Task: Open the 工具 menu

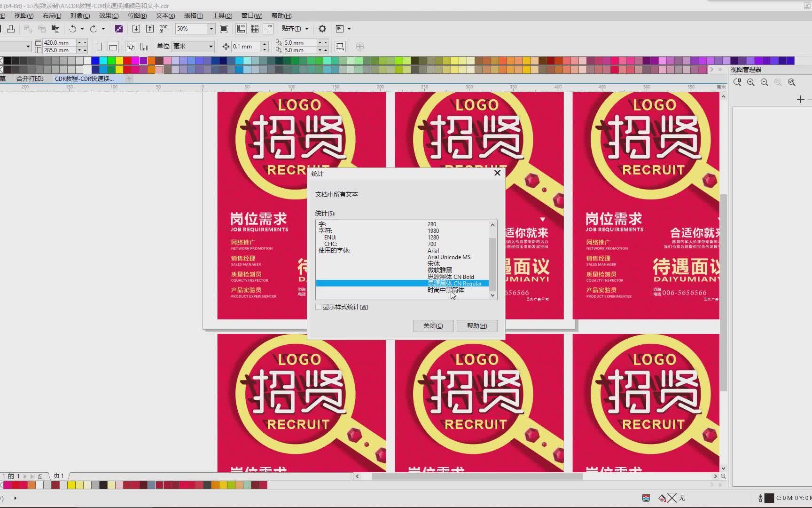Action: click(222, 16)
